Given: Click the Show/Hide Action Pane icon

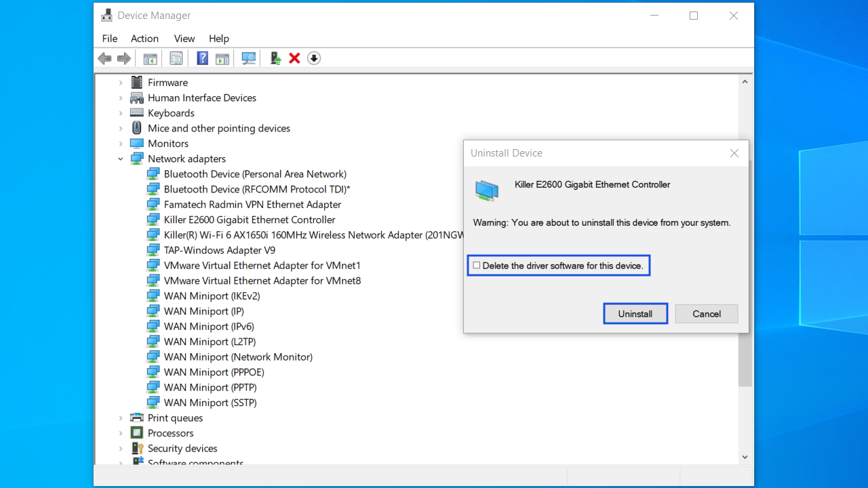Looking at the screenshot, I should click(x=222, y=58).
